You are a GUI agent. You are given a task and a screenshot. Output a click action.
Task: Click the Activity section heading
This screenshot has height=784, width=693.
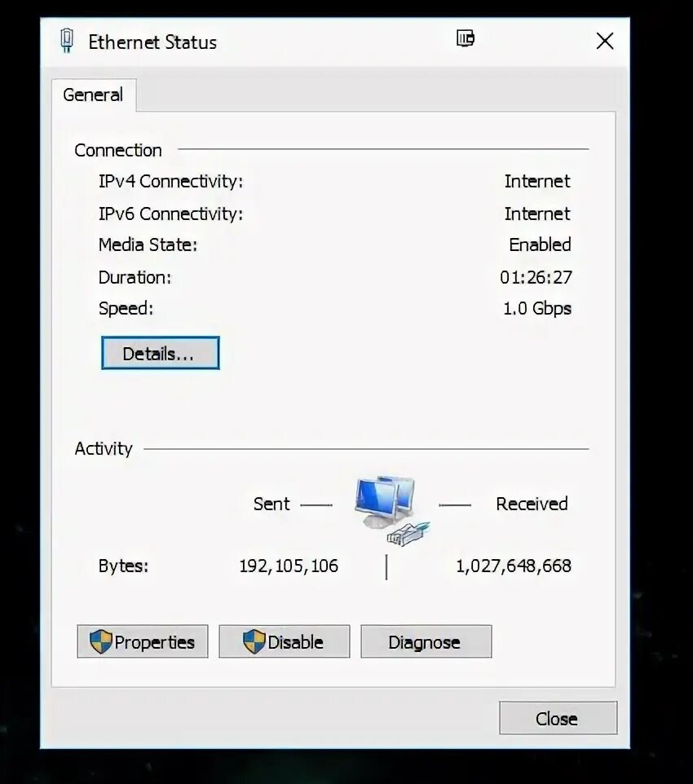tap(104, 448)
